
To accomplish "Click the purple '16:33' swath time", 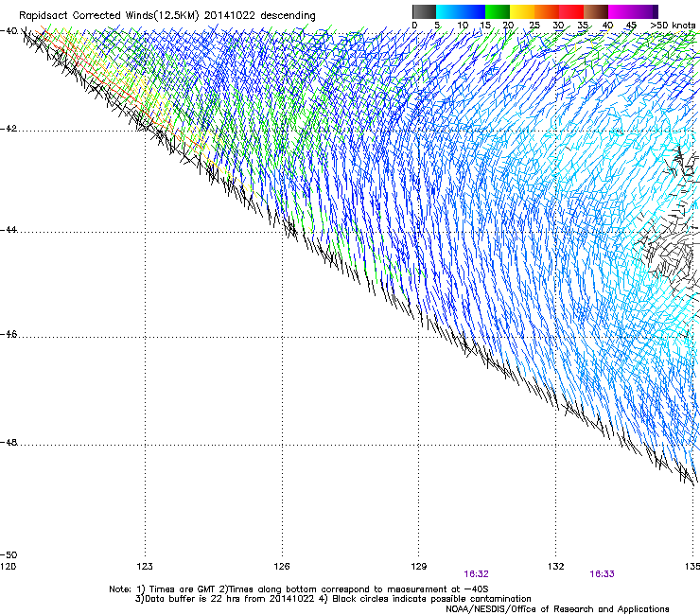I will tap(603, 574).
